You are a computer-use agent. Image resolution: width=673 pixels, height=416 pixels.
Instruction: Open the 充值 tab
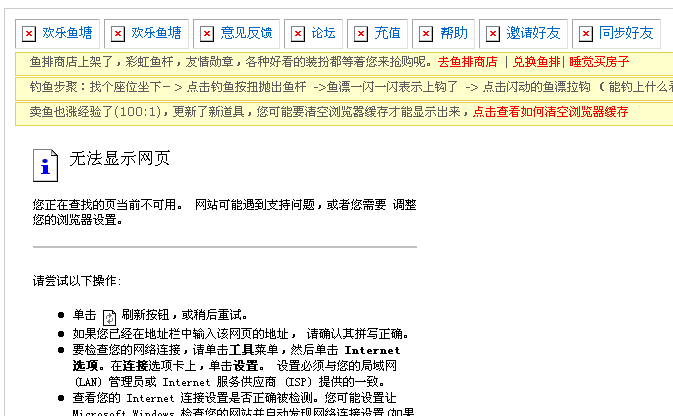(x=387, y=33)
